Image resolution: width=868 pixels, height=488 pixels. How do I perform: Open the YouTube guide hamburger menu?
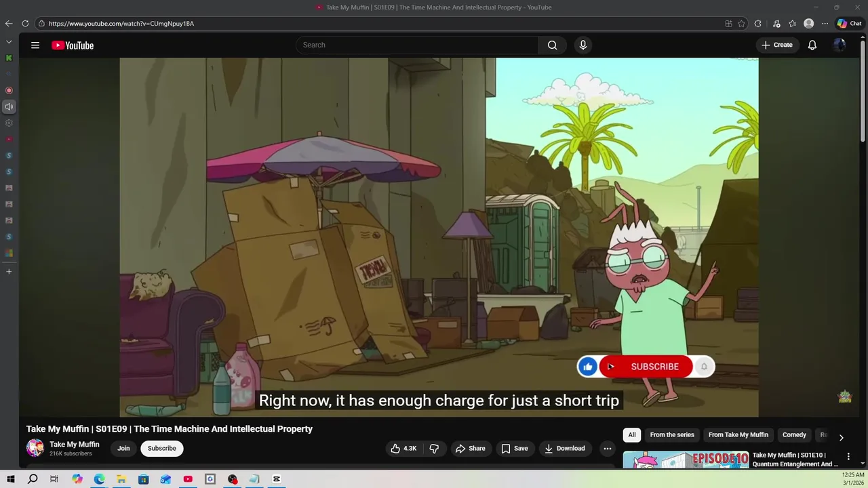pos(35,45)
